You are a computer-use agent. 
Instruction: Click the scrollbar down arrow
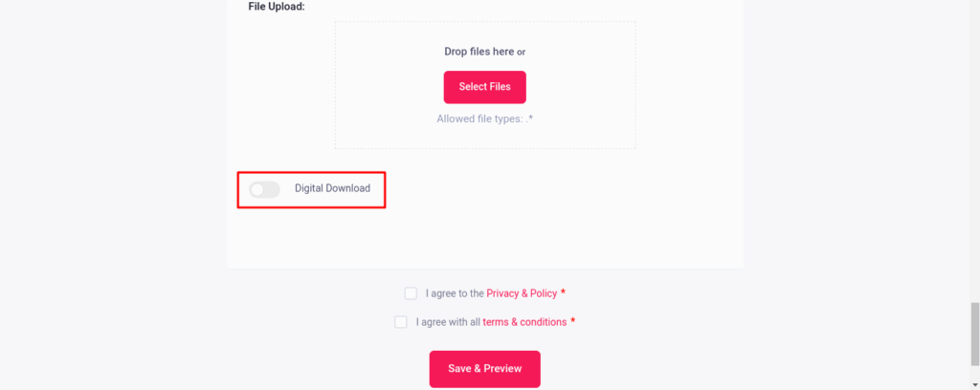(x=974, y=384)
